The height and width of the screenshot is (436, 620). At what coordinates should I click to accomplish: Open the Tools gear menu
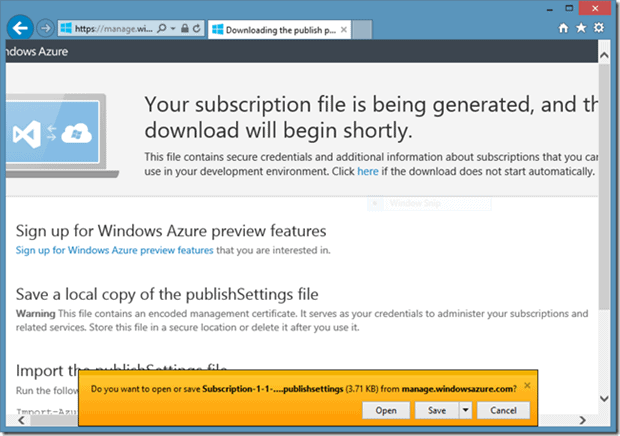[x=599, y=28]
